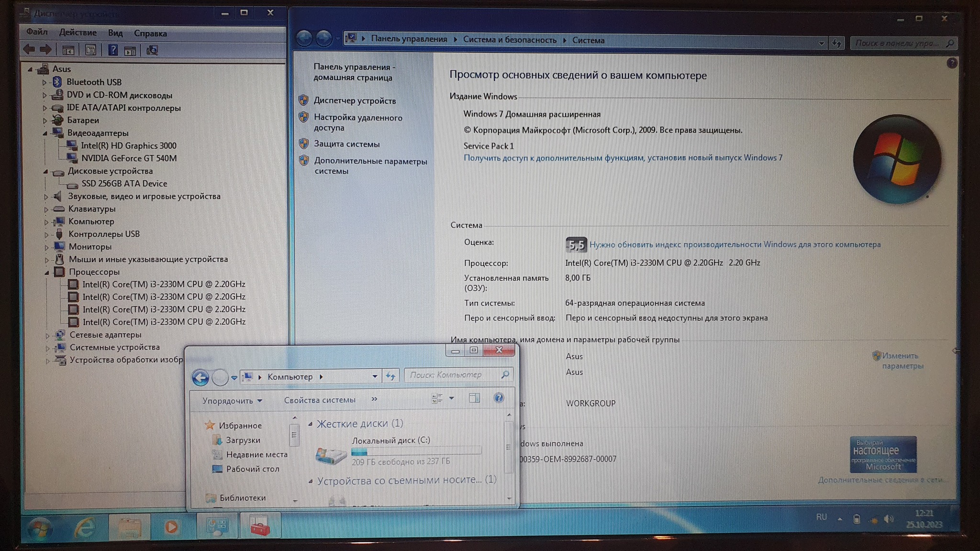Click the properties toolbar icon in Device Manager
The height and width of the screenshot is (551, 980).
point(90,50)
